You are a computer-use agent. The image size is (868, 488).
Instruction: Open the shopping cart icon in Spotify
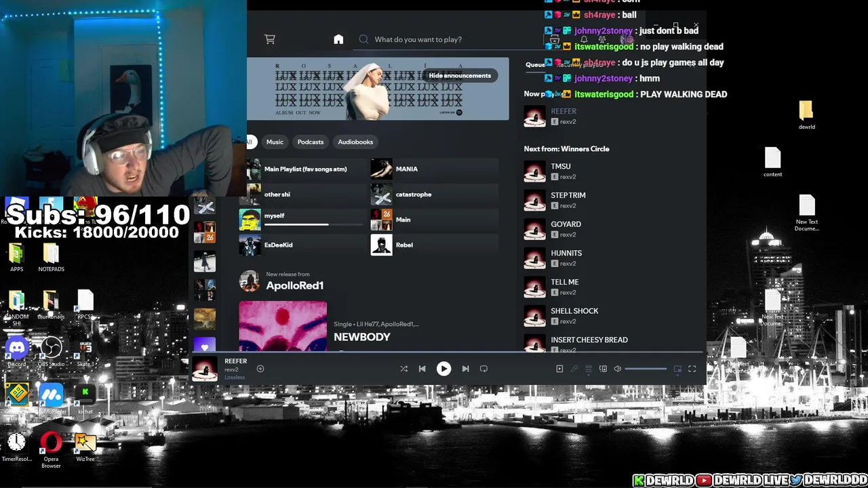point(270,39)
